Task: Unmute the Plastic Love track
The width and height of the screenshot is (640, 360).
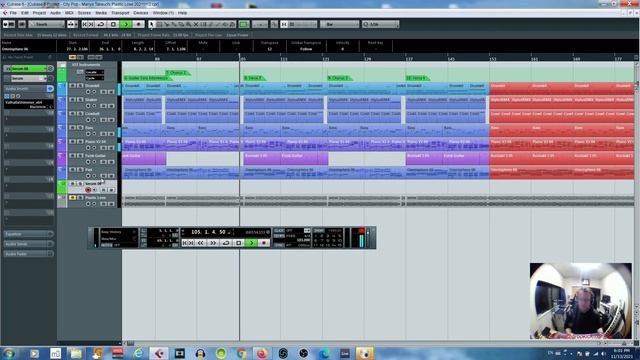Action: point(72,198)
